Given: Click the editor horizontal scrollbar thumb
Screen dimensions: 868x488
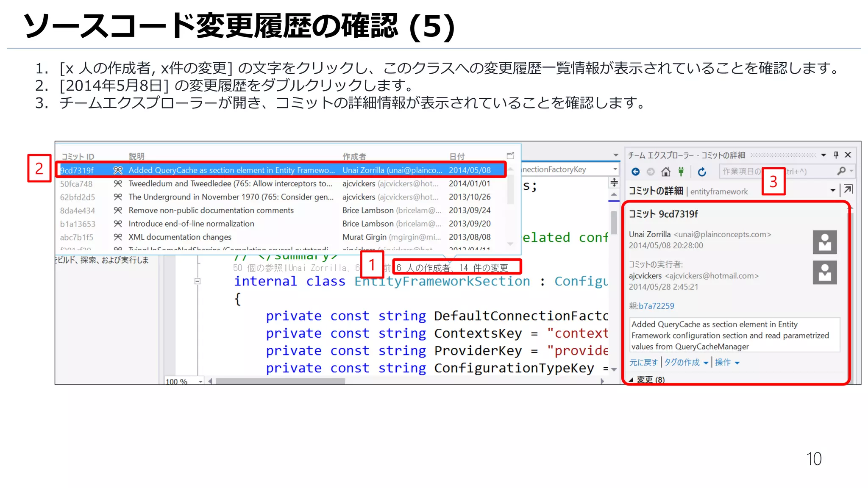Looking at the screenshot, I should point(281,381).
